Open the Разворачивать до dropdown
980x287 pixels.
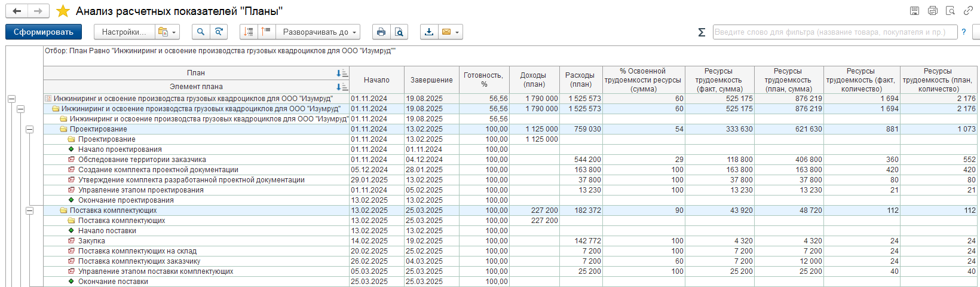click(319, 32)
